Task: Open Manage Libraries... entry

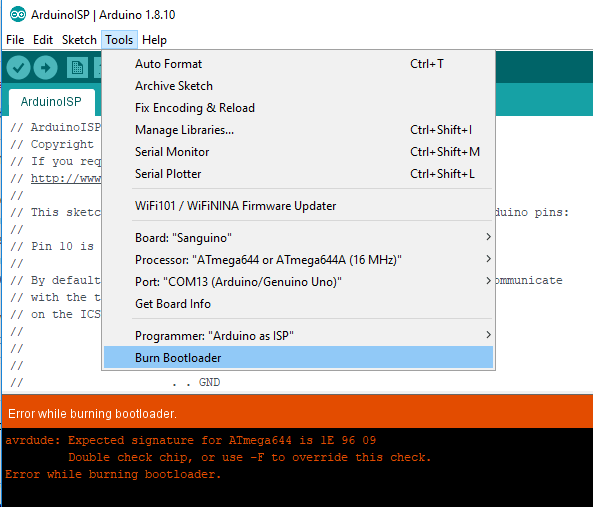Action: pyautogui.click(x=298, y=130)
